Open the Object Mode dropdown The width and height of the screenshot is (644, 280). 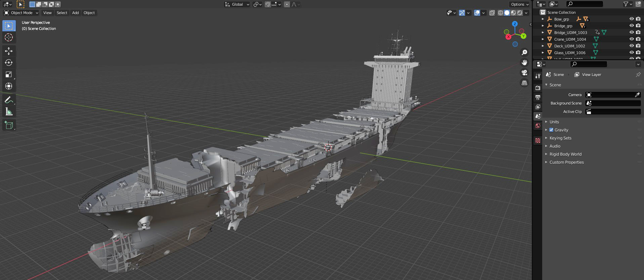21,13
